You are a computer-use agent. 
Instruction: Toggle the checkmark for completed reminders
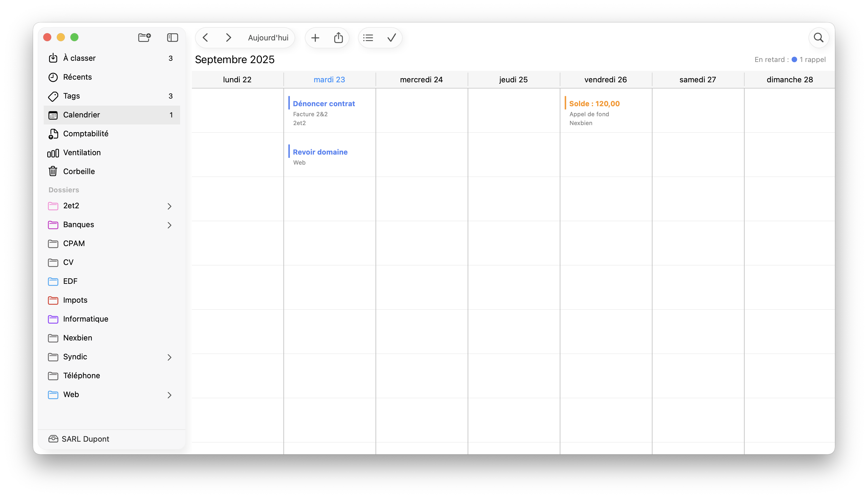pos(391,38)
